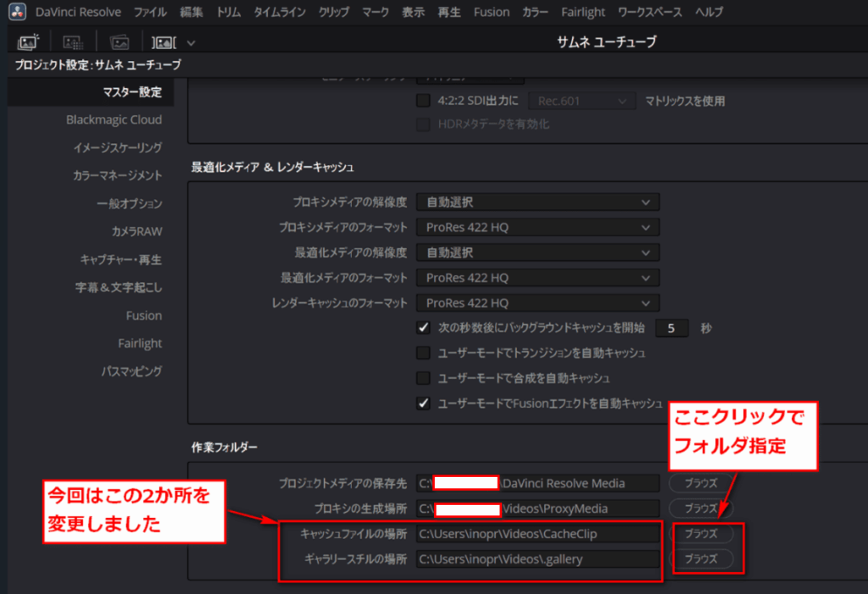Click the bracketed image toolbar icon
This screenshot has width=868, height=594.
(164, 42)
